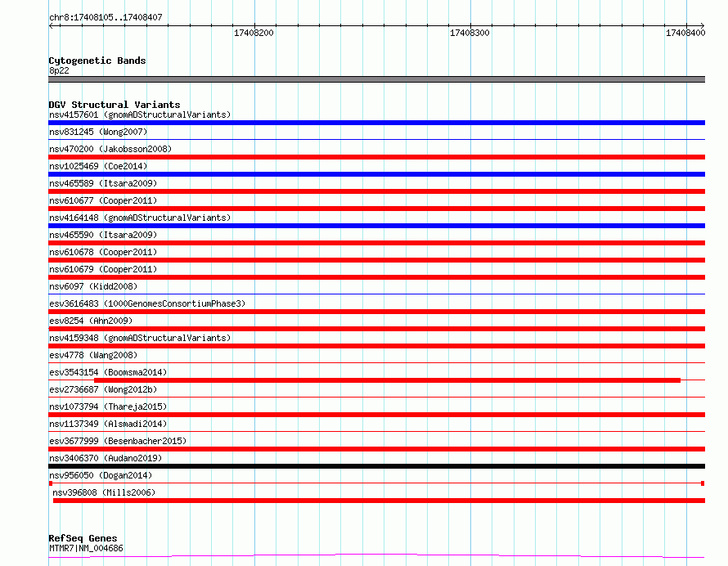Click the nsv6097 (Kidd2008) label
This screenshot has height=566, width=728.
[x=93, y=286]
